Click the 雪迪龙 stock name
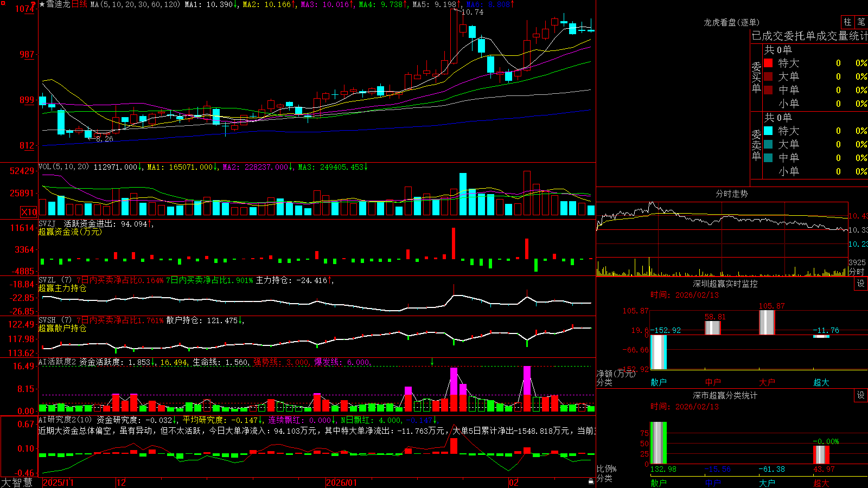Viewport: 868px width, 488px height. 58,4
